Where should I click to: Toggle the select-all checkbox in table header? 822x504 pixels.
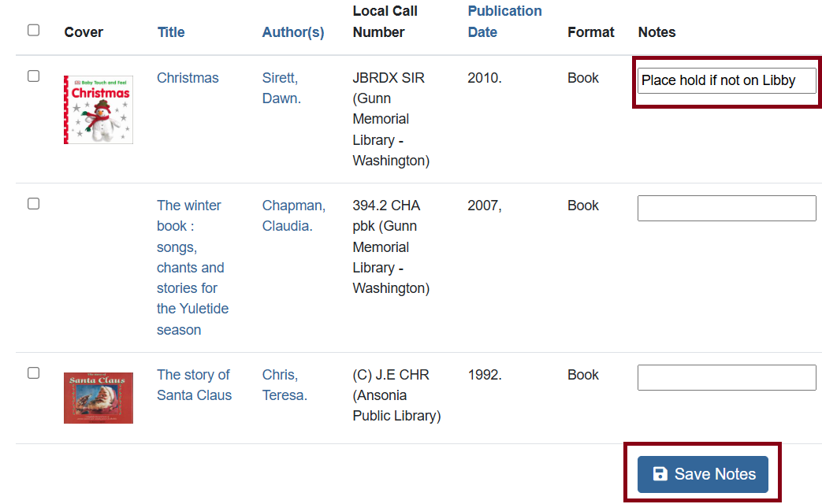pos(33,30)
